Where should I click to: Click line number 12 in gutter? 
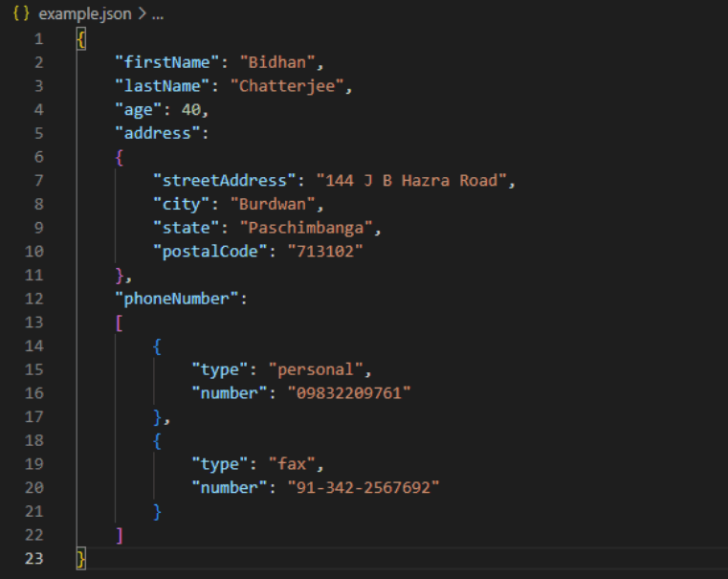pos(34,299)
